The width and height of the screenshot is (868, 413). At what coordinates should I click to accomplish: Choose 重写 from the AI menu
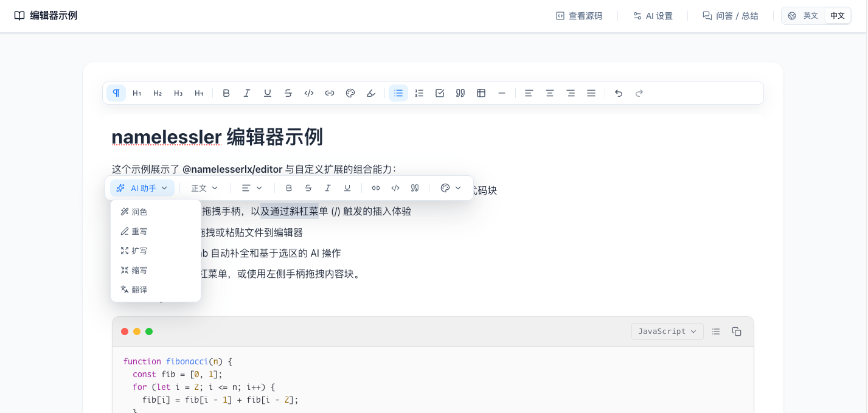pyautogui.click(x=156, y=231)
